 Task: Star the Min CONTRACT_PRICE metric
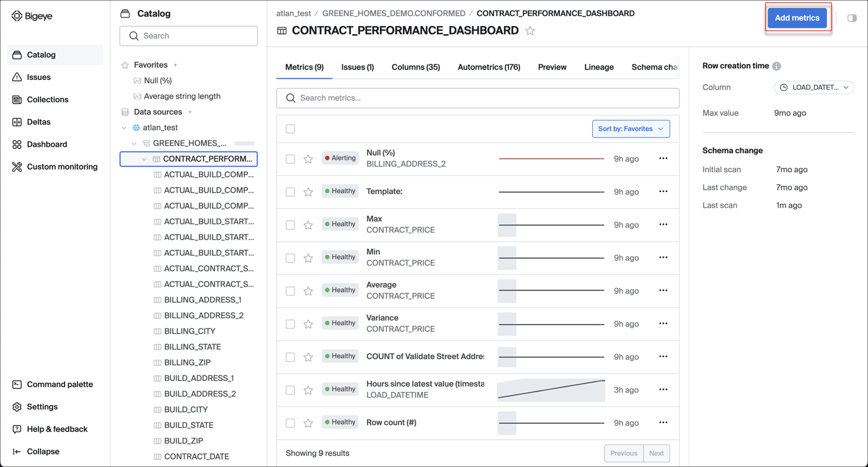pos(308,258)
